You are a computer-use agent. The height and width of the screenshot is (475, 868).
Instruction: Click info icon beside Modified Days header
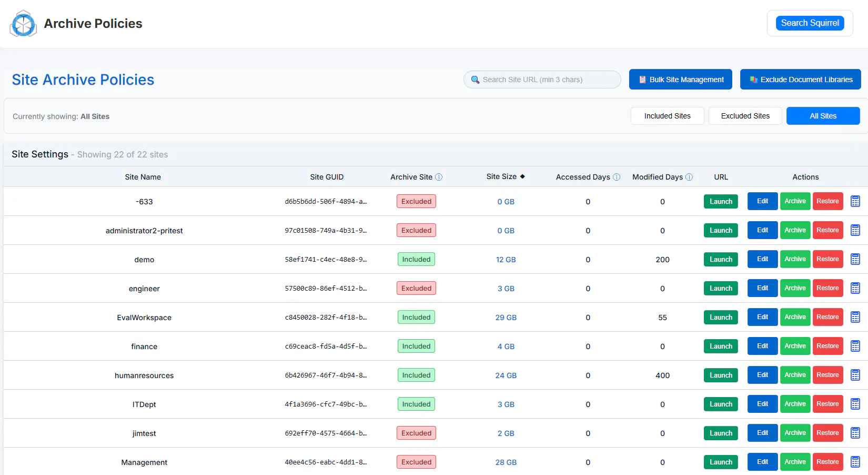(689, 177)
